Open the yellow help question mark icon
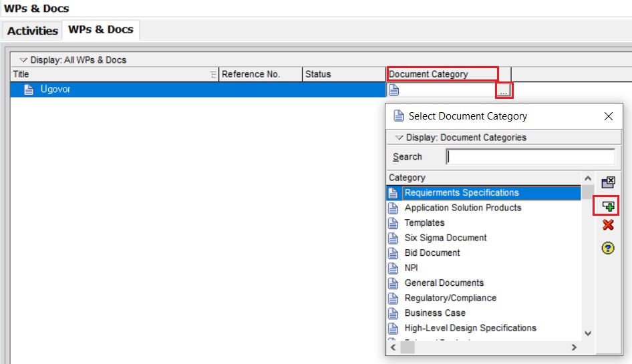The height and width of the screenshot is (364, 632). [608, 248]
